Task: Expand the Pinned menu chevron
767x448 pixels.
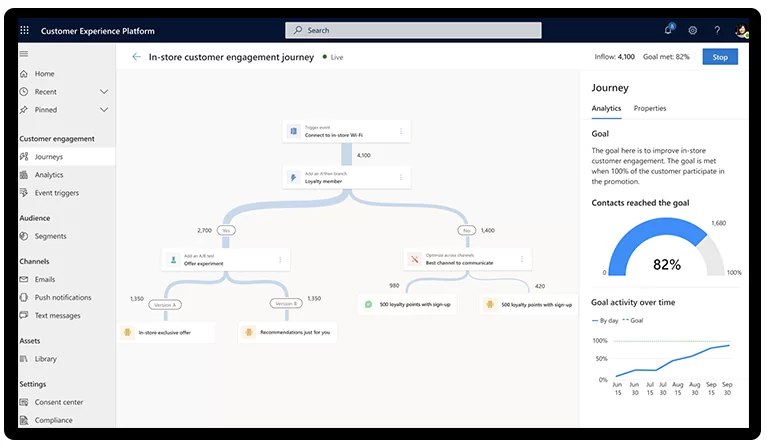Action: pyautogui.click(x=104, y=110)
